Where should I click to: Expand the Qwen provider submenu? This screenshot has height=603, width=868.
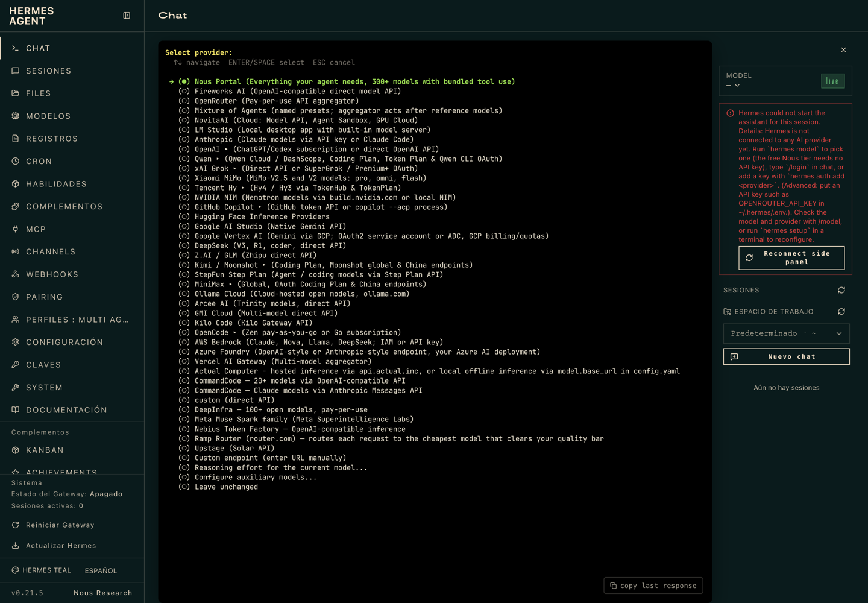(x=218, y=159)
